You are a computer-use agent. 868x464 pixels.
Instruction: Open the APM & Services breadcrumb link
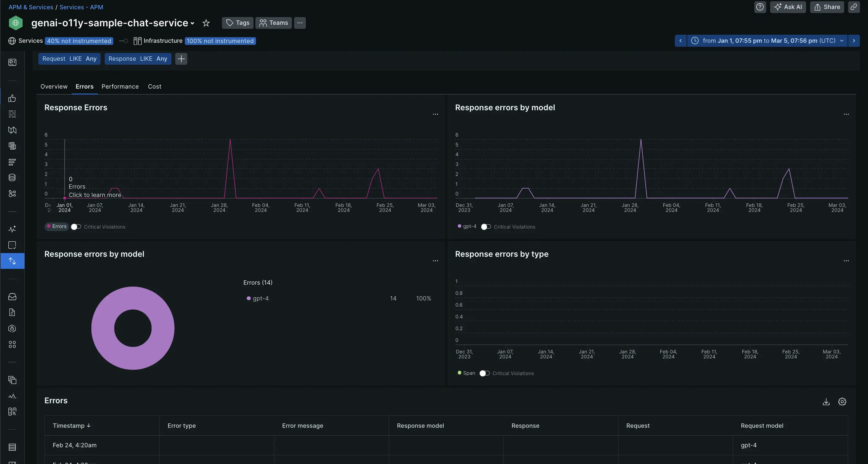31,7
